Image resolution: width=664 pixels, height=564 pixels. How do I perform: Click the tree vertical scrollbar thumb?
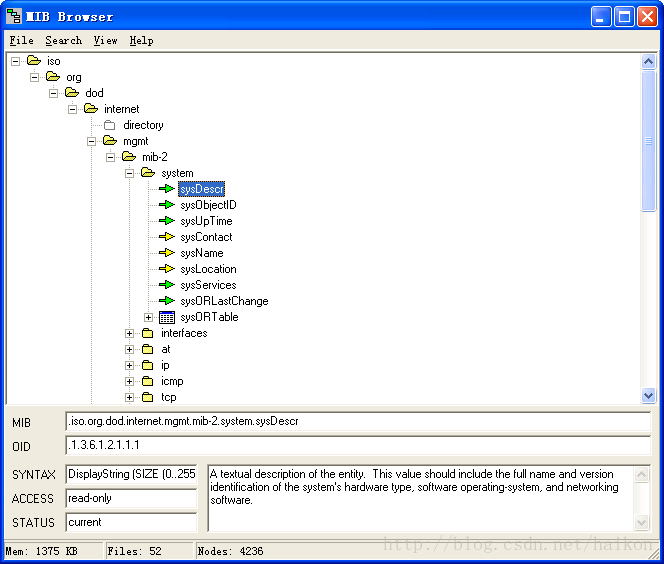click(648, 141)
